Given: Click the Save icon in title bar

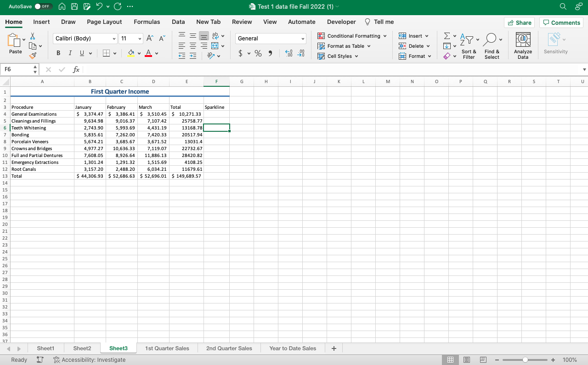Looking at the screenshot, I should (x=75, y=6).
